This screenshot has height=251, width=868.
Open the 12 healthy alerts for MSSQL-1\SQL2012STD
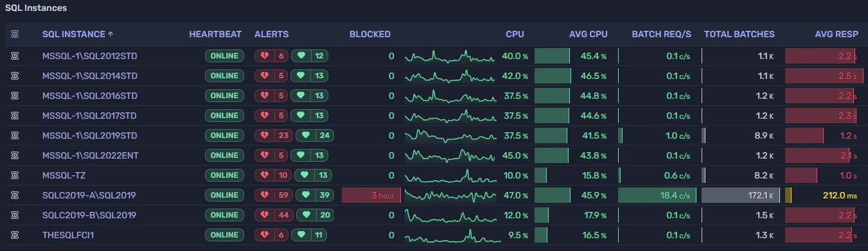pyautogui.click(x=310, y=56)
